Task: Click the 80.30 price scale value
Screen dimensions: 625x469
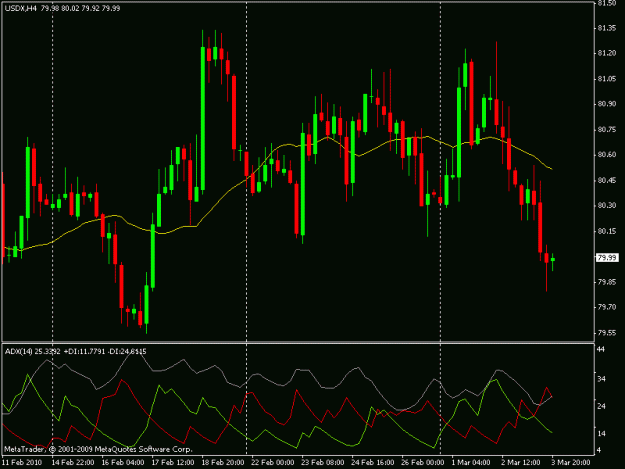Action: point(607,206)
